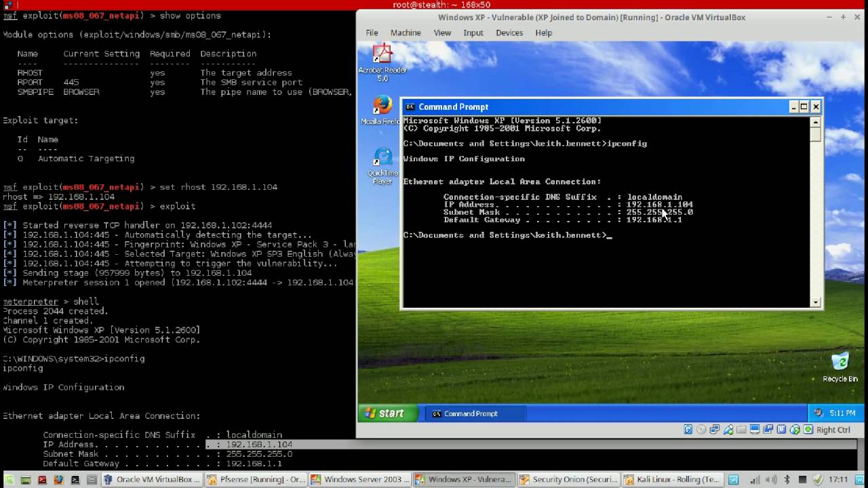The width and height of the screenshot is (868, 488).
Task: Click the Command Prompt title bar icon
Action: click(x=410, y=106)
